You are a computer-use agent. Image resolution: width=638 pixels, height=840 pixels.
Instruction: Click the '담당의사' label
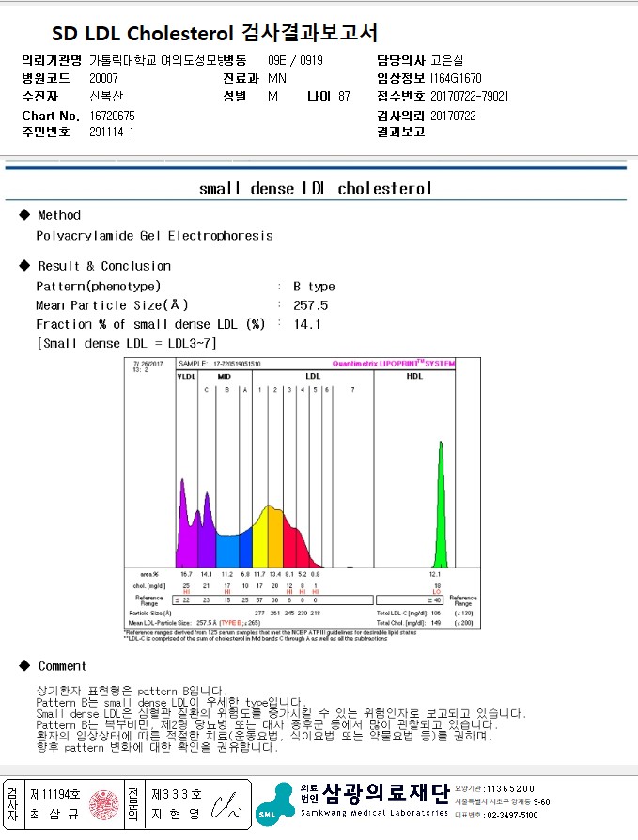tap(400, 60)
